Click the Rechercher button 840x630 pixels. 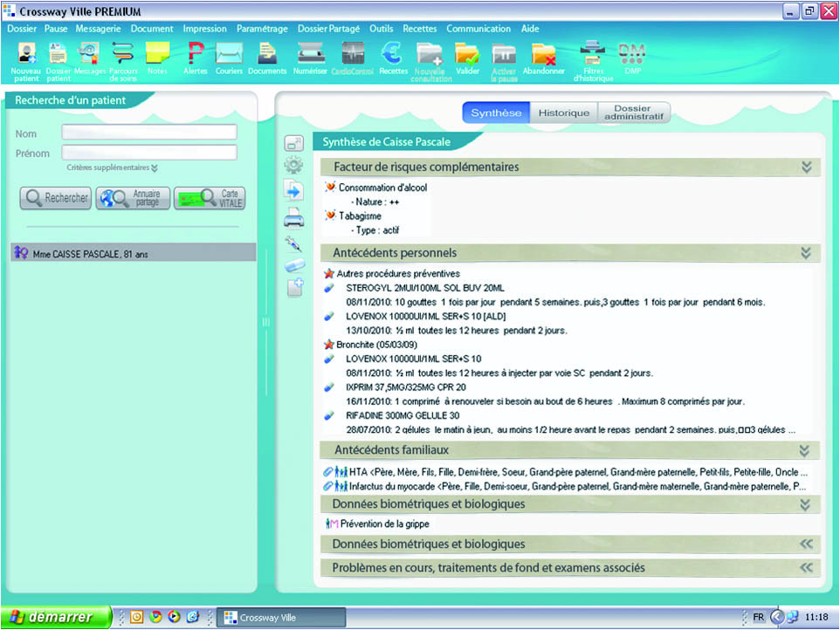56,198
